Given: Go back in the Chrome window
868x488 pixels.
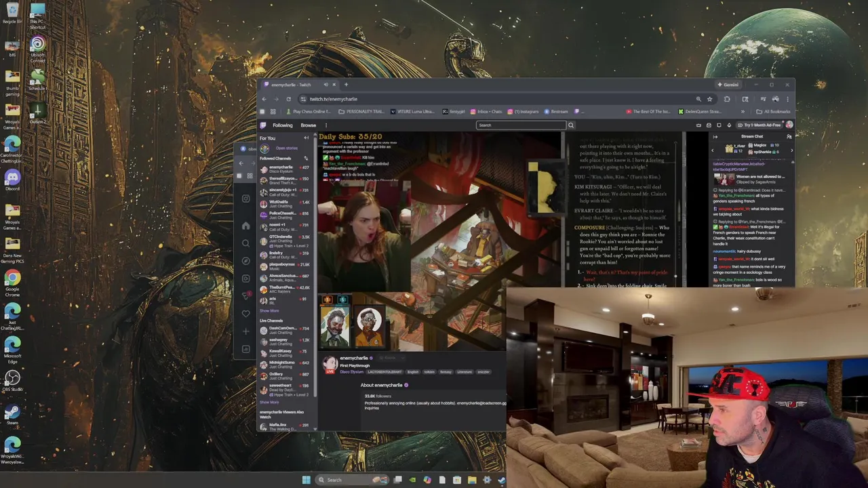Looking at the screenshot, I should tap(264, 99).
